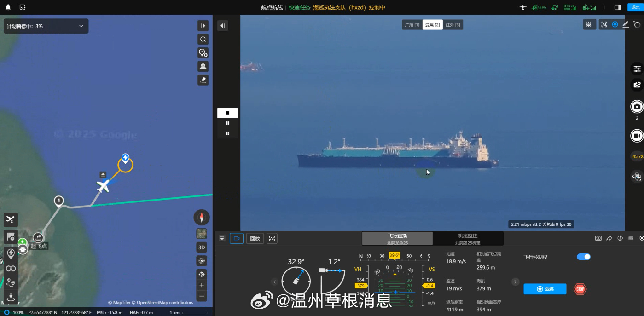The width and height of the screenshot is (644, 316).
Task: Select the eraser clear-annotations icon on map
Action: point(203,80)
